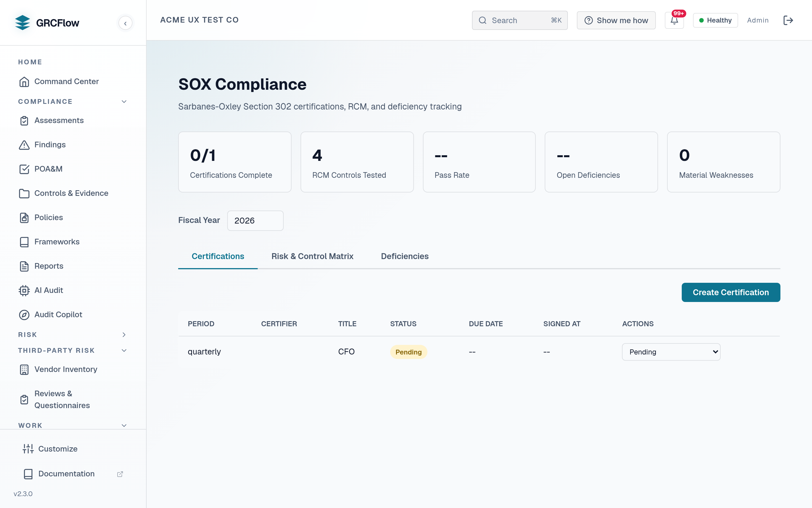The height and width of the screenshot is (508, 812).
Task: Switch to the Risk & Control Matrix tab
Action: pyautogui.click(x=312, y=256)
